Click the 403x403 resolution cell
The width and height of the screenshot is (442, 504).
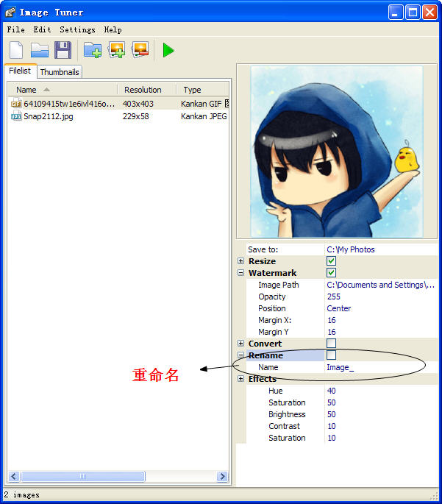138,104
